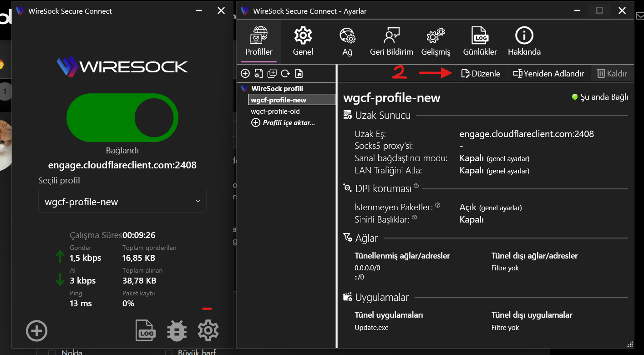Screen dimensions: 644x355
Task: Close the WireSock Secure Connect main window
Action: pyautogui.click(x=221, y=10)
